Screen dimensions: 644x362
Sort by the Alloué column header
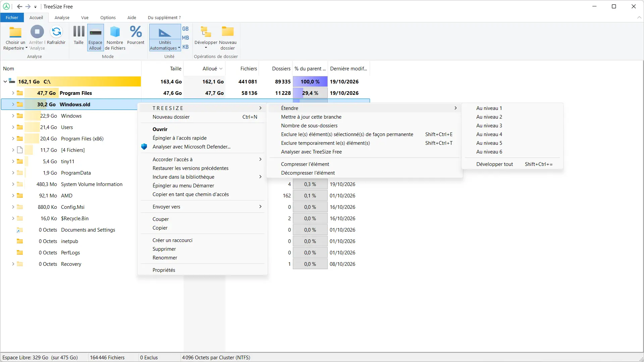[x=205, y=68]
